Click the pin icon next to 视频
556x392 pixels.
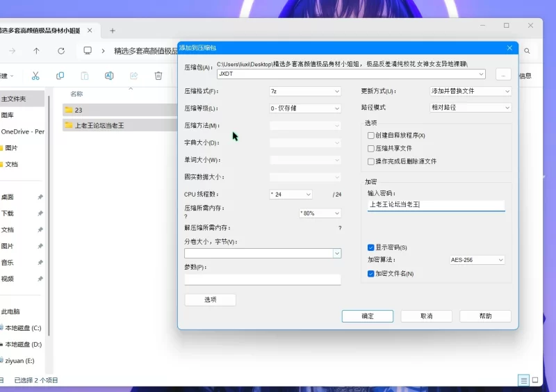click(x=40, y=279)
